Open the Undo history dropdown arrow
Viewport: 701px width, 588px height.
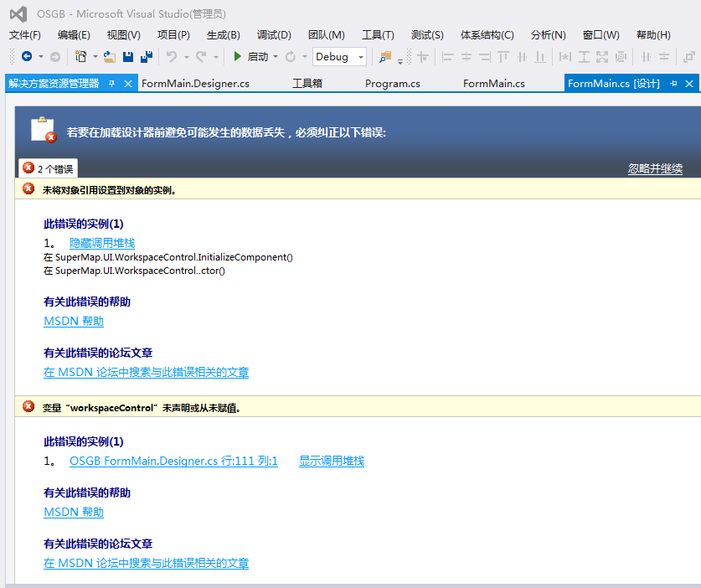click(x=187, y=57)
